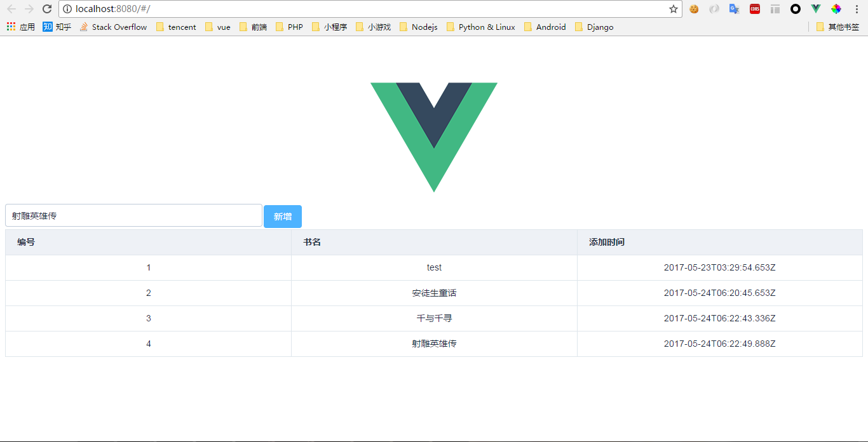Click the back navigation arrow
The width and height of the screenshot is (868, 442).
coord(11,9)
